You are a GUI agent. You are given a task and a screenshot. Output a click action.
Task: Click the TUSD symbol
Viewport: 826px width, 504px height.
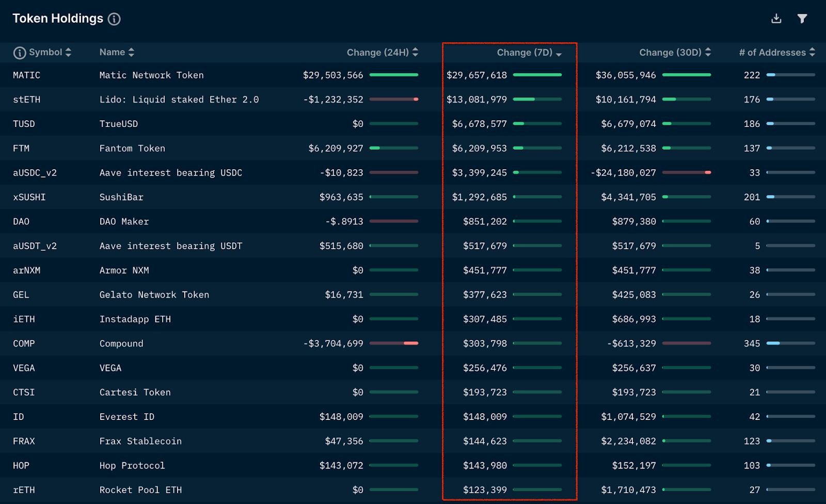(x=24, y=124)
